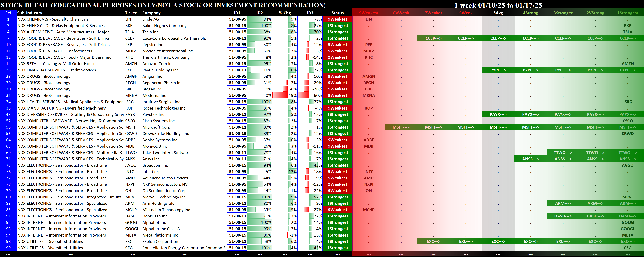644x257 pixels.
Task: Click the Sub-Industry column header
Action: [30, 13]
